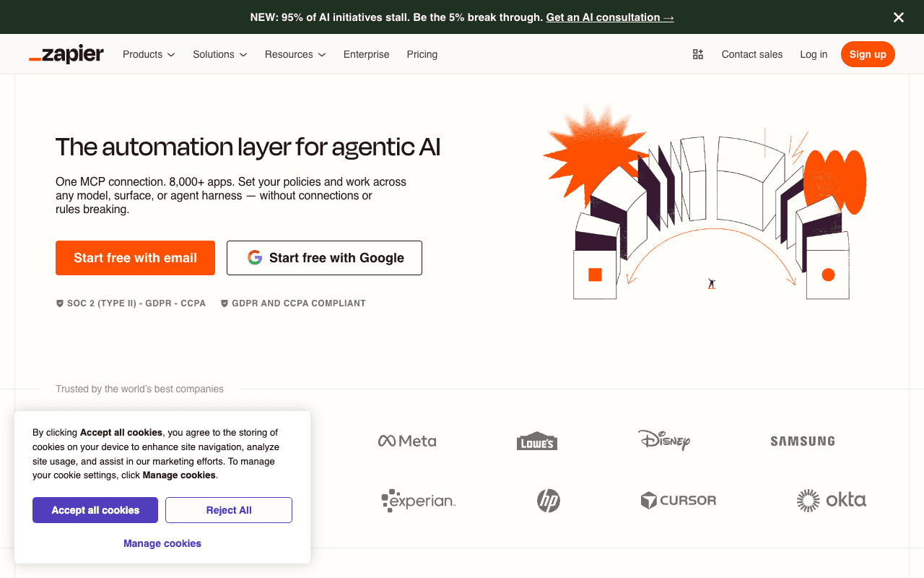
Task: Click the Lowe's company logo
Action: 537,441
